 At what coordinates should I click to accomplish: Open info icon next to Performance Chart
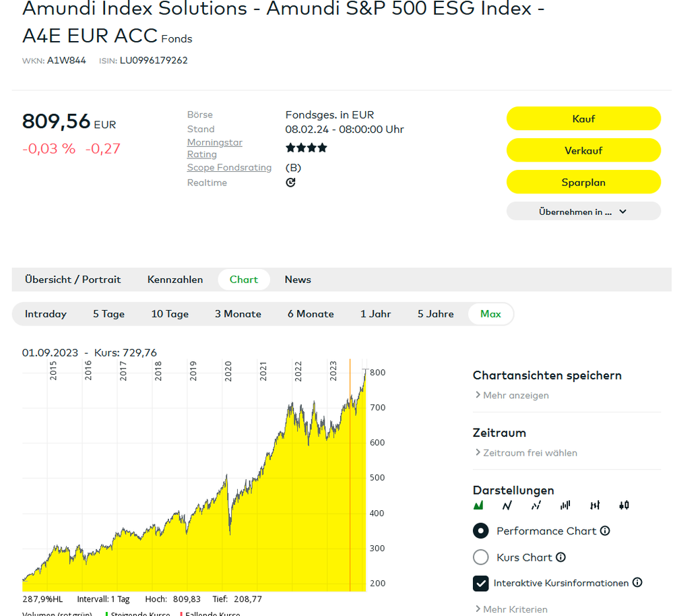click(x=605, y=531)
